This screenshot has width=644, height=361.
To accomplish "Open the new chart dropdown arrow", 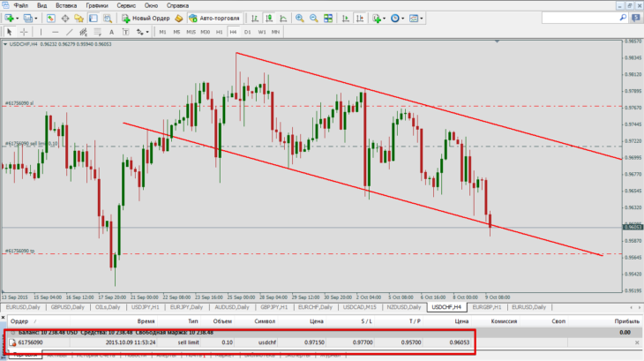I will click(18, 19).
